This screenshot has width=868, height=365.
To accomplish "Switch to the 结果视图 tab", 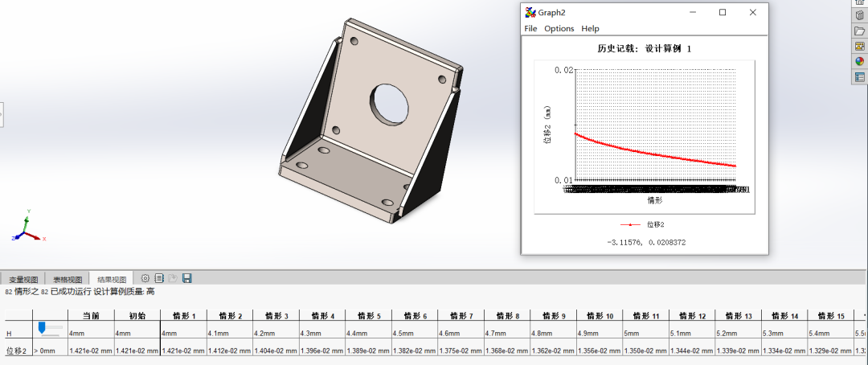I will click(112, 279).
